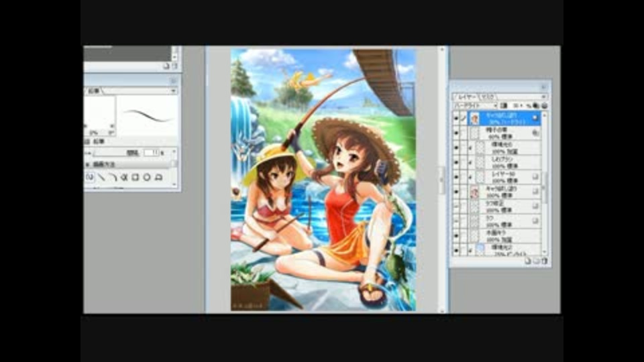The height and width of the screenshot is (362, 644).
Task: Hide the しわブラシ layer
Action: pos(456,162)
